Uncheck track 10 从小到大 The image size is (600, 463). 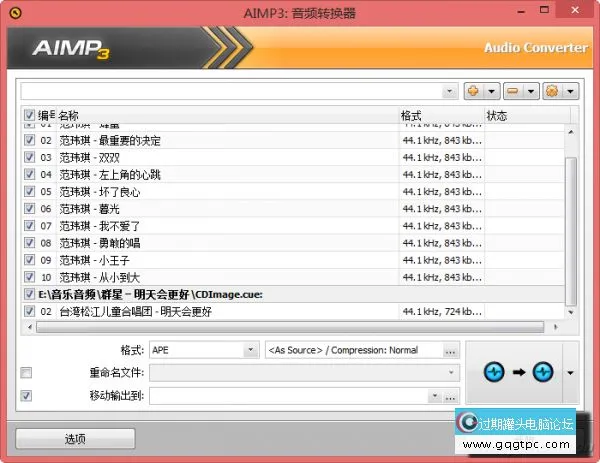click(x=29, y=277)
